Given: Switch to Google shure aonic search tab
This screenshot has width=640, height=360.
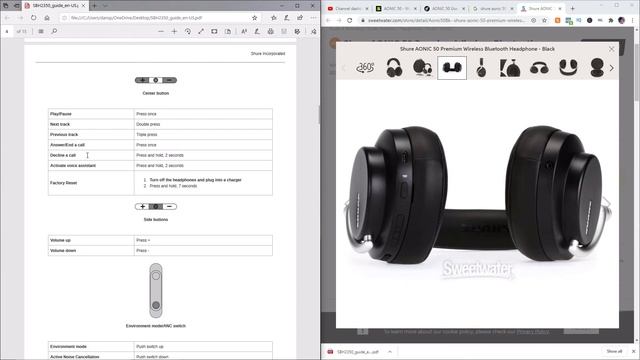Looking at the screenshot, I should tap(493, 9).
